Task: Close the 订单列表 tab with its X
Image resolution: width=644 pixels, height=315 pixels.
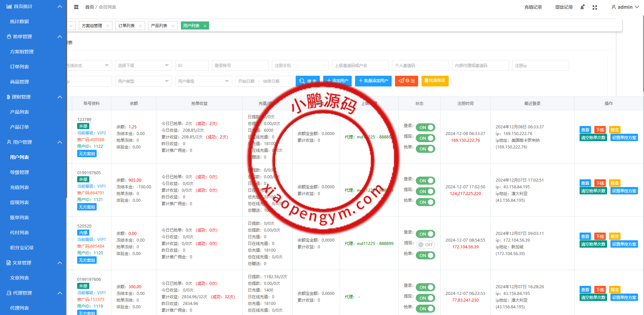Action: (x=140, y=26)
